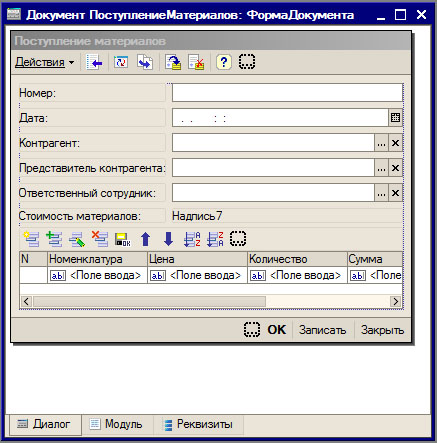This screenshot has width=437, height=443.
Task: Click into the Ответственный сотрудник input field
Action: [x=273, y=193]
